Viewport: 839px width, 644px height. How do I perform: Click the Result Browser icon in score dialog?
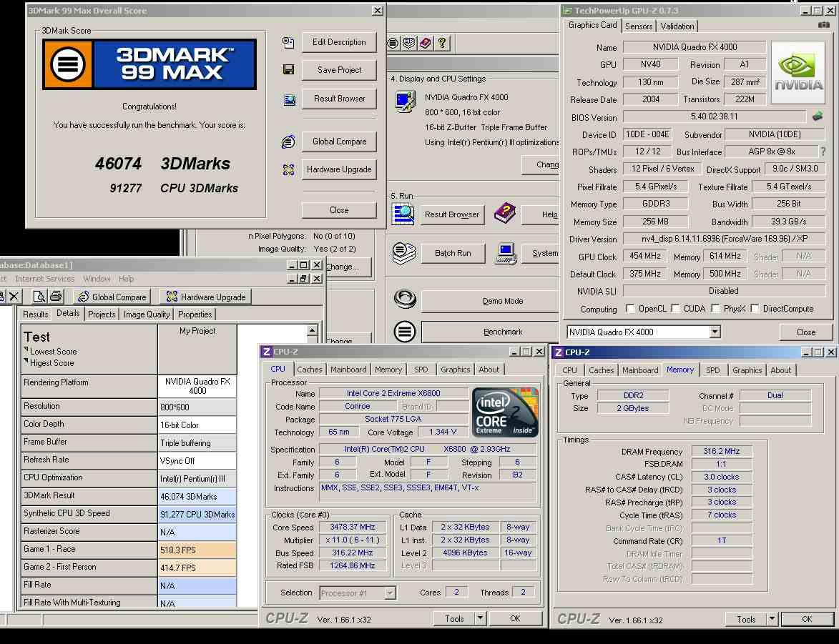point(289,99)
